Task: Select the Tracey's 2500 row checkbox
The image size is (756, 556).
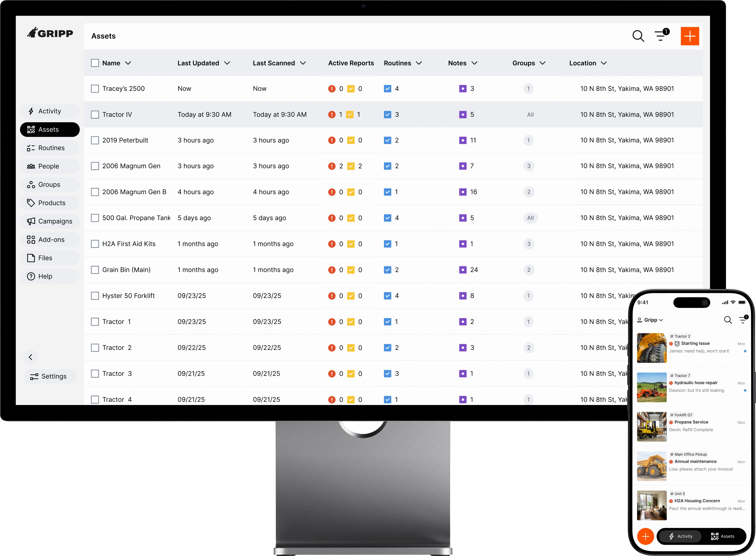Action: [x=95, y=89]
